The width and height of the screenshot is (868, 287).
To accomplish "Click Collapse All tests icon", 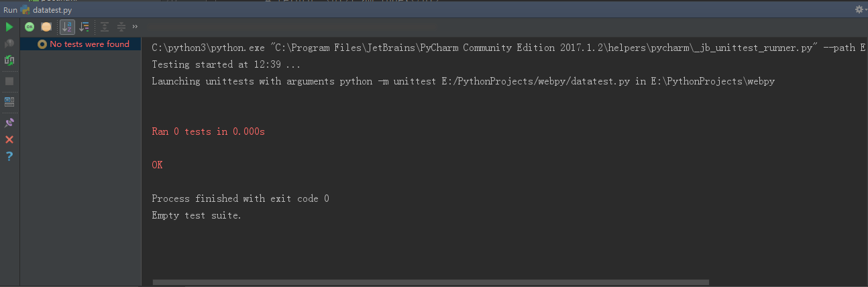I will click(121, 27).
